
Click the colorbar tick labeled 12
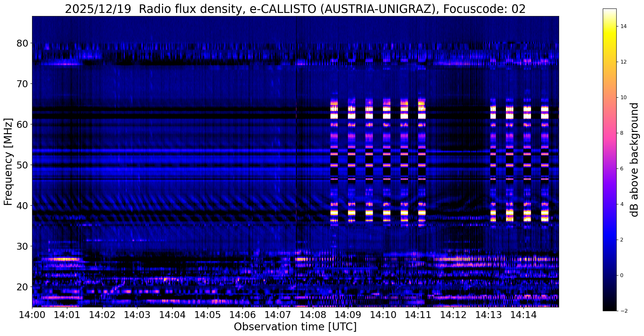click(623, 62)
